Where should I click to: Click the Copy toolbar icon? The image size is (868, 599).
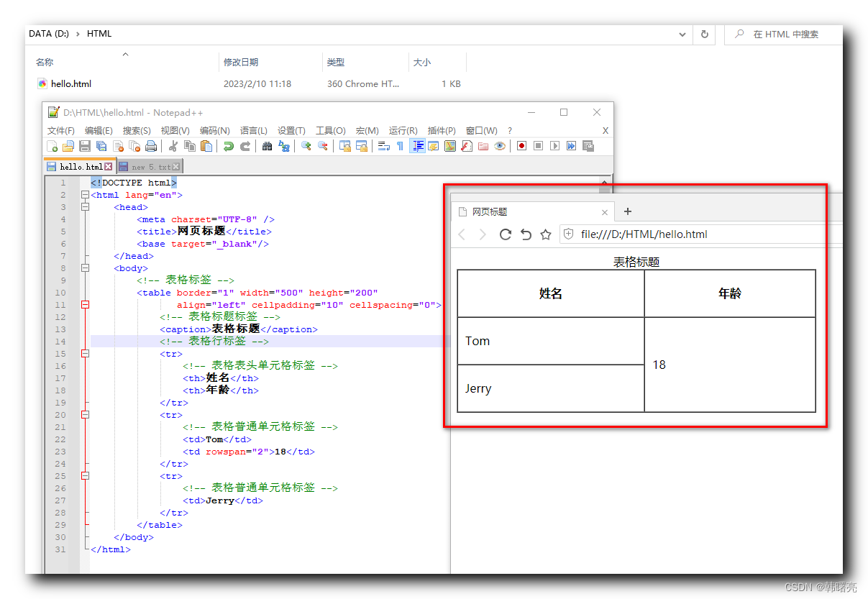point(190,146)
